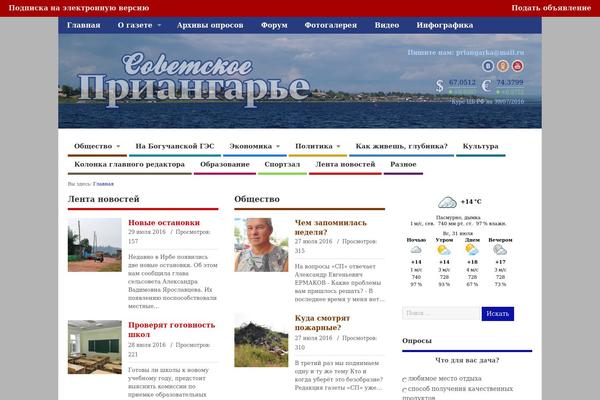Open На Богучанской ГЭС category

[175, 146]
